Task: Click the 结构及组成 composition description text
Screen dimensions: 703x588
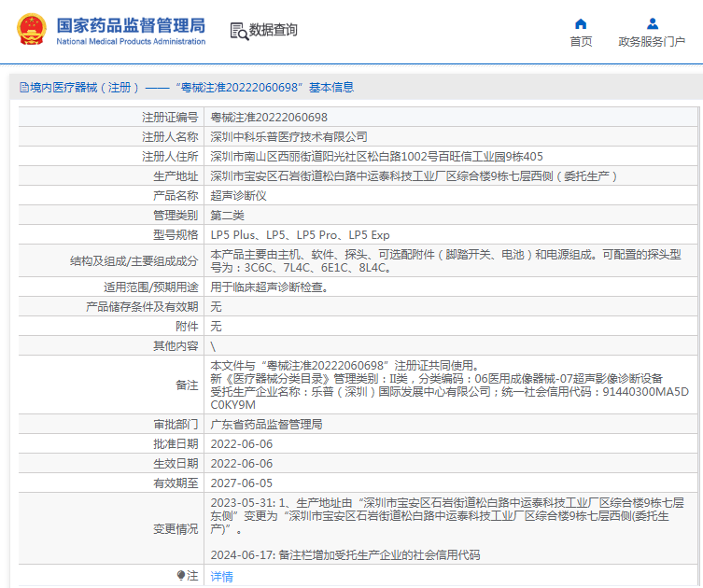Action: tap(445, 260)
